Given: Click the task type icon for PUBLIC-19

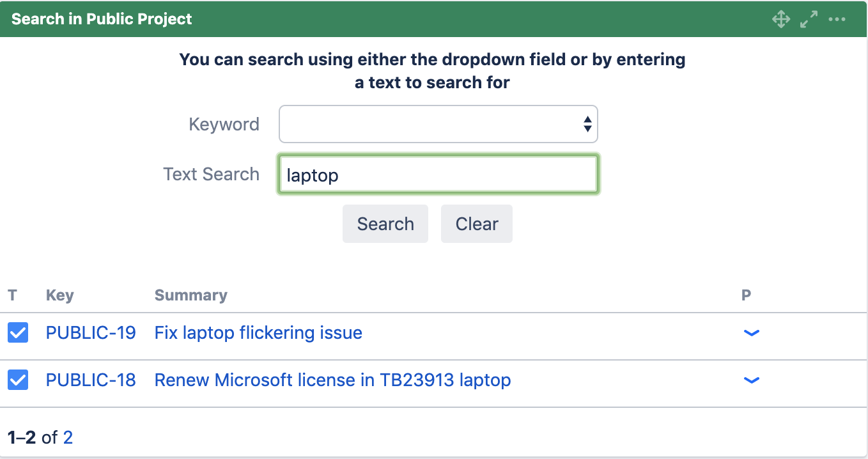Looking at the screenshot, I should pos(18,332).
